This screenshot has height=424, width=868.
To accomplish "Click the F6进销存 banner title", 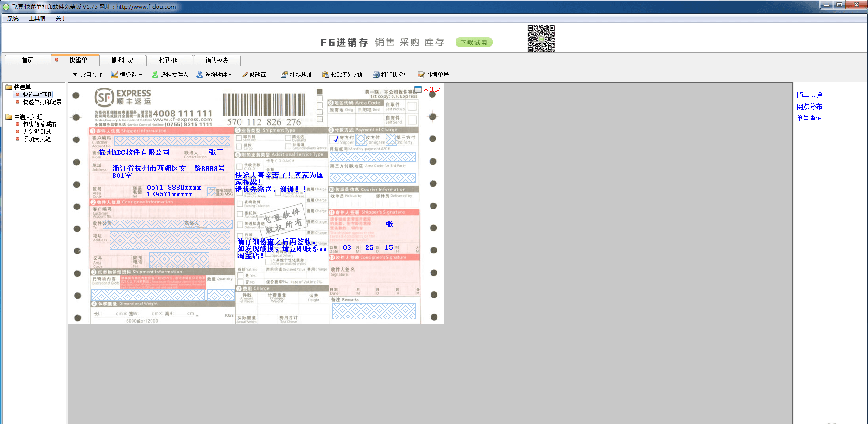I will [x=344, y=43].
